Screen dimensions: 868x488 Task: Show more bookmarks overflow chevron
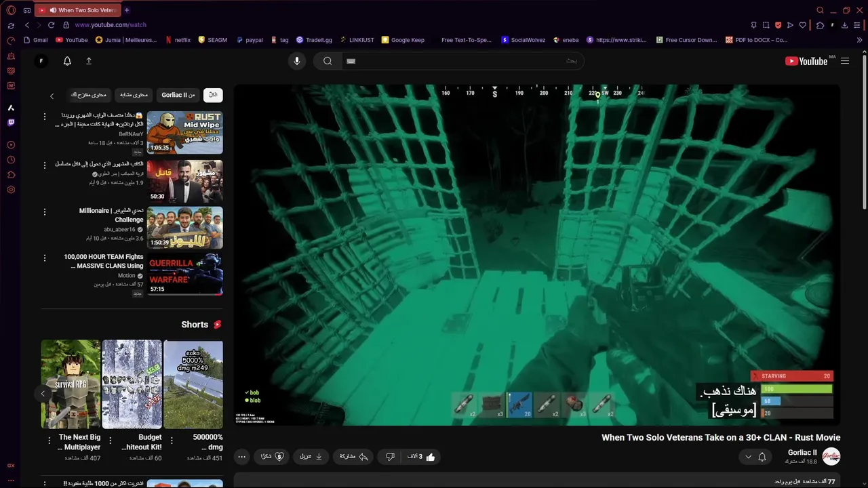pos(860,40)
